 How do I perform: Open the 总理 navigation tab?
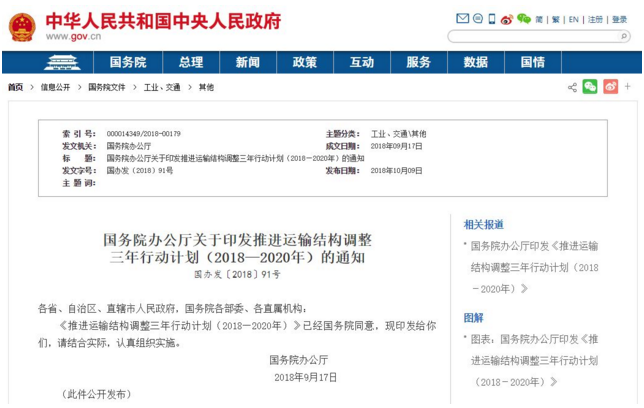coord(191,62)
